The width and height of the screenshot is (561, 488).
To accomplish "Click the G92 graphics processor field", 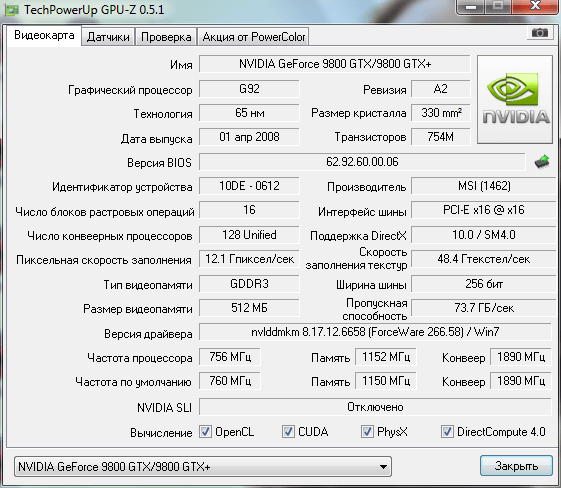I will click(x=249, y=89).
